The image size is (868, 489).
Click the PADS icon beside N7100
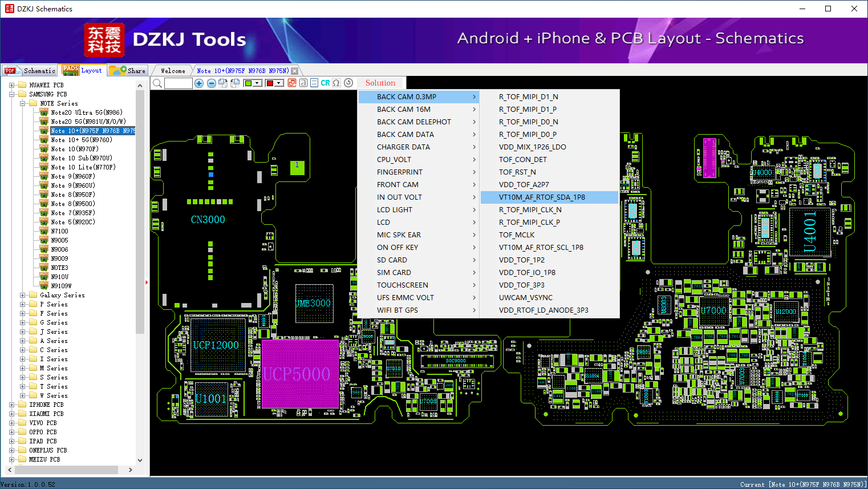point(44,231)
